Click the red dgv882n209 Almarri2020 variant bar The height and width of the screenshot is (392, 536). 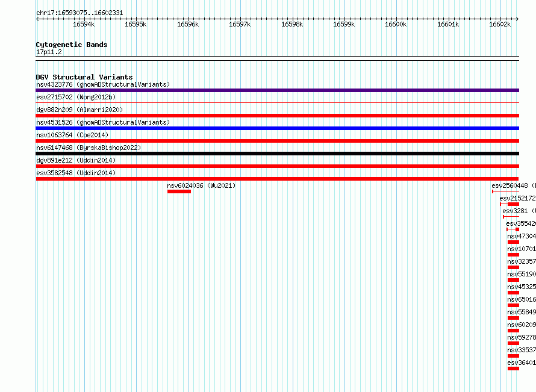[277, 116]
